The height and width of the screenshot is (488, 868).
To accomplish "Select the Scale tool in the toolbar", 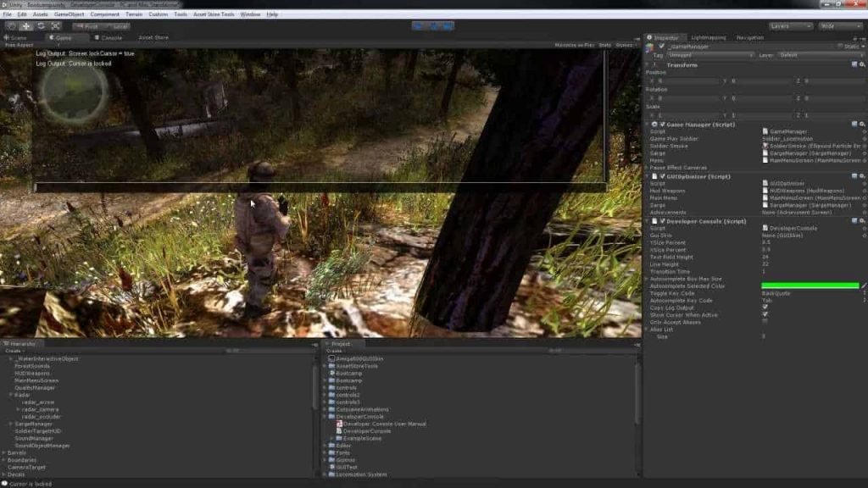I will pyautogui.click(x=56, y=26).
